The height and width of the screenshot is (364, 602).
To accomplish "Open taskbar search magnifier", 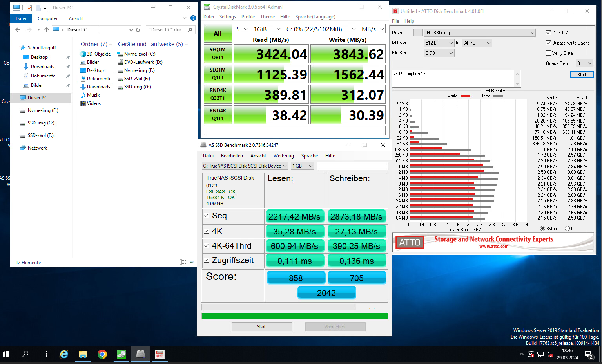I will [x=25, y=354].
